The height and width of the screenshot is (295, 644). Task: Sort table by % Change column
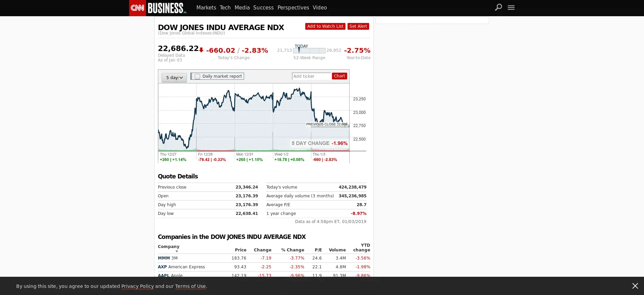293,250
